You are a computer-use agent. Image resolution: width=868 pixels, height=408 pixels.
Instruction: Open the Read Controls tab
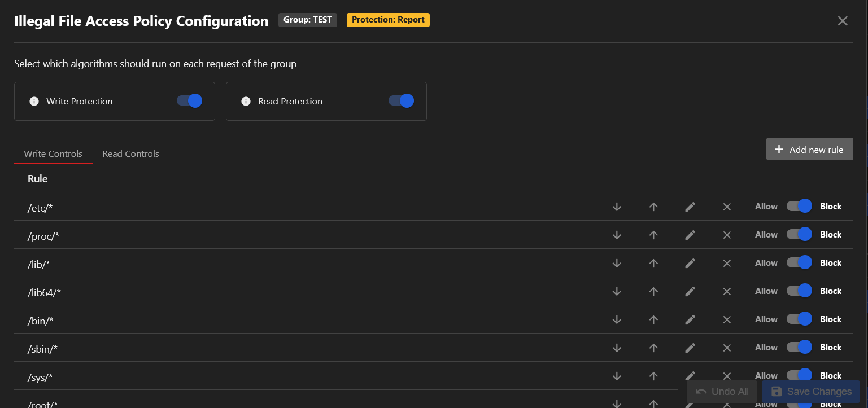tap(131, 153)
